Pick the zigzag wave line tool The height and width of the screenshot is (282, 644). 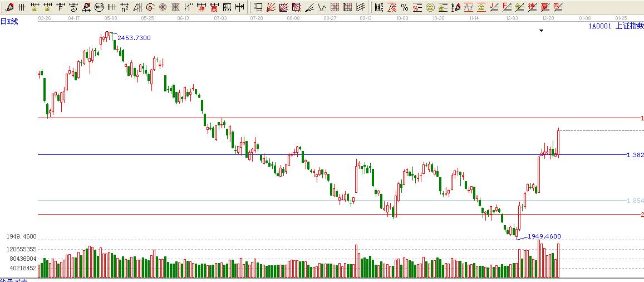[322, 7]
